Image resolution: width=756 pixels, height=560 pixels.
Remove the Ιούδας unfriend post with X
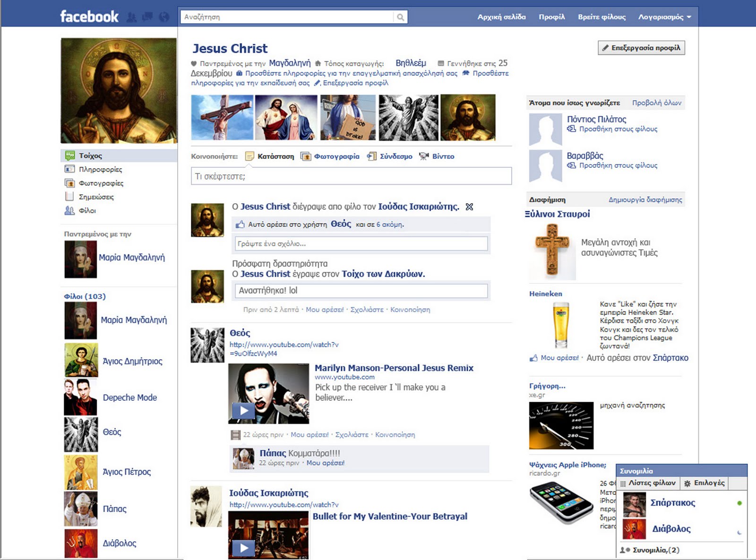[469, 207]
